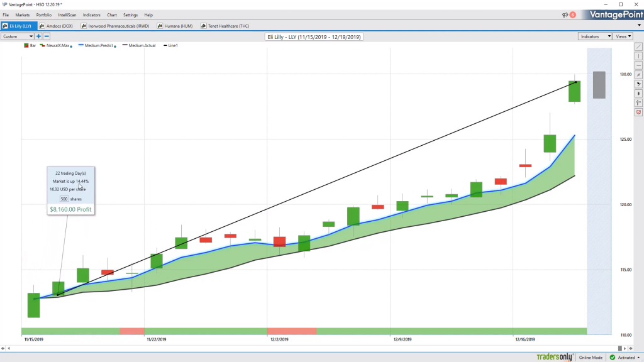644x362 pixels.
Task: Open the Chart menu
Action: [x=112, y=15]
